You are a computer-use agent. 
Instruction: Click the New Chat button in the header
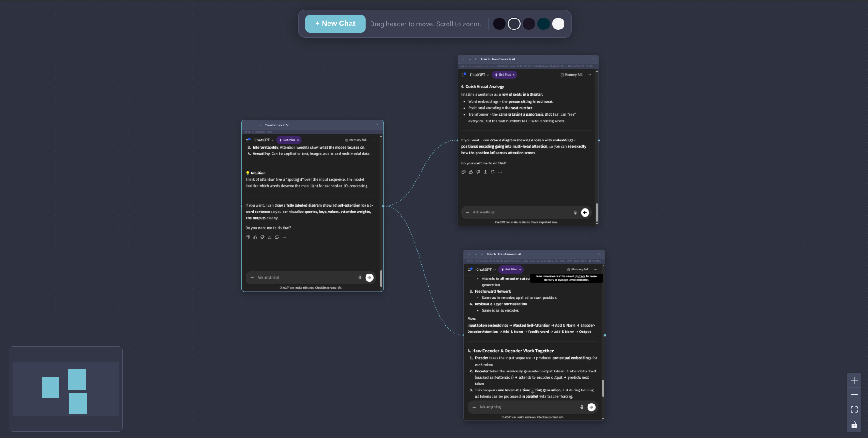click(x=335, y=23)
